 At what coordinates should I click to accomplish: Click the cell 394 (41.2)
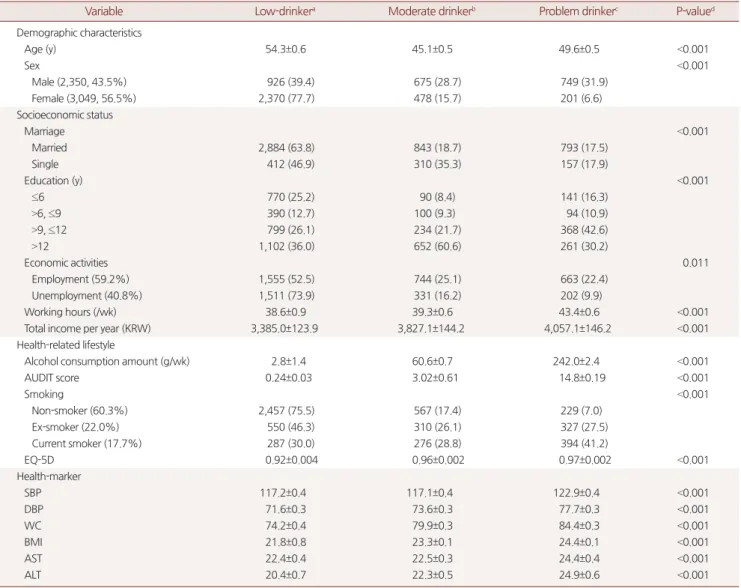[584, 443]
